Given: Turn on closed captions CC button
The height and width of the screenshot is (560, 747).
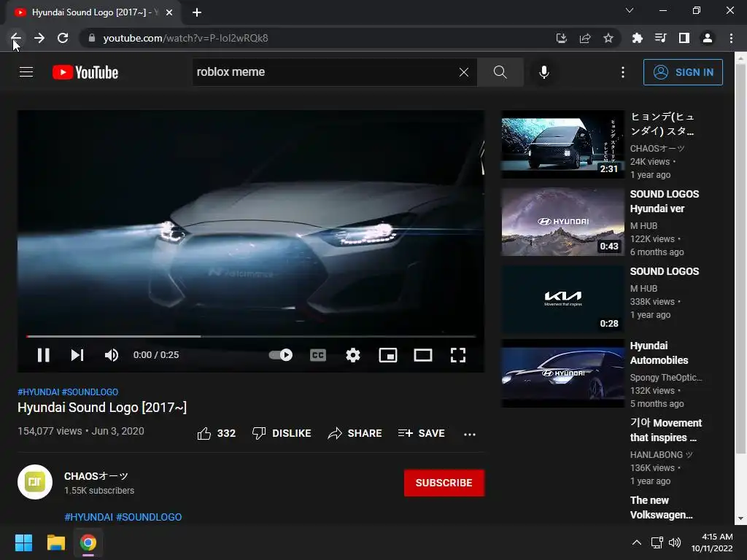Looking at the screenshot, I should tap(318, 355).
